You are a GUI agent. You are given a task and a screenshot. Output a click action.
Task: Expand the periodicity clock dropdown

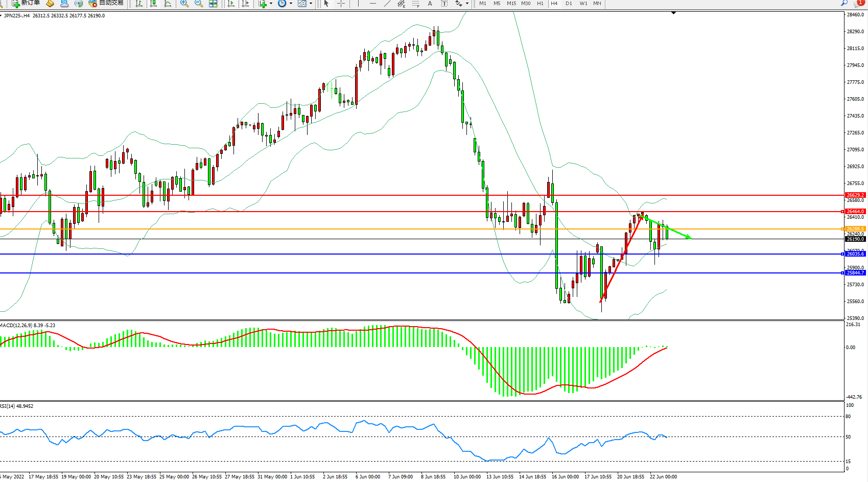(x=291, y=4)
